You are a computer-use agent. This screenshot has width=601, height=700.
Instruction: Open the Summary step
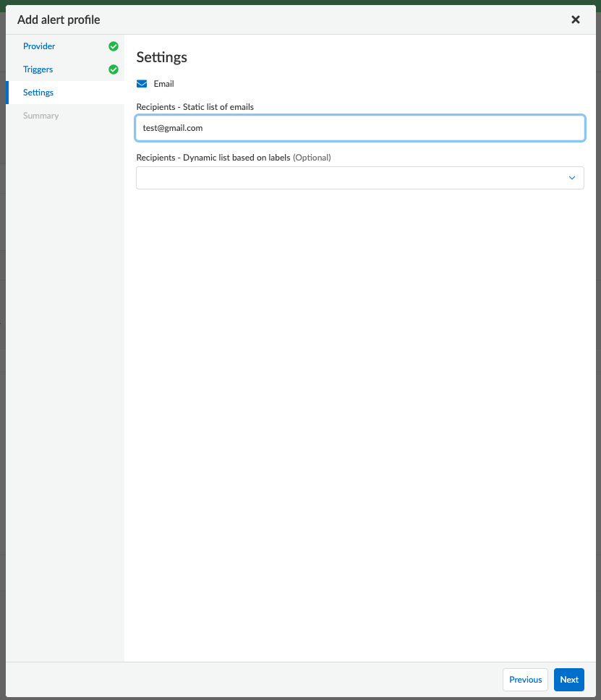pyautogui.click(x=41, y=116)
